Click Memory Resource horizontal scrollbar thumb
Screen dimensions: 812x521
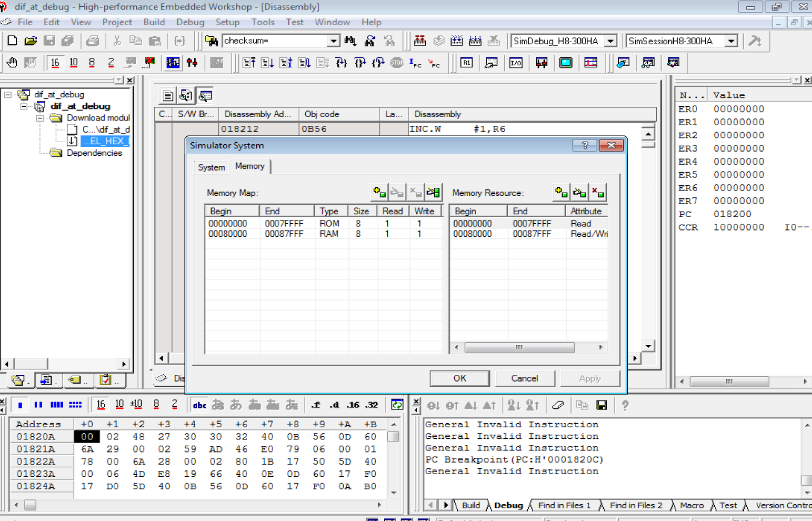pyautogui.click(x=519, y=347)
